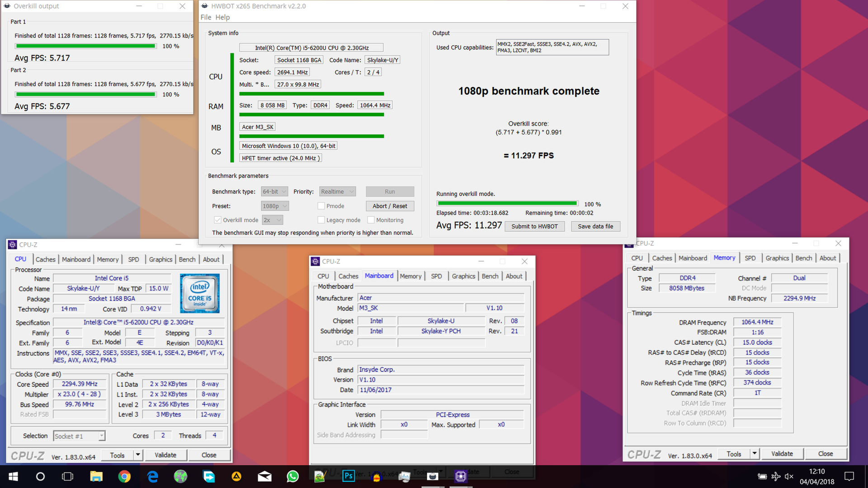Click the DRAM Frequency 1064.4 MHz value
This screenshot has height=488, width=868.
757,322
